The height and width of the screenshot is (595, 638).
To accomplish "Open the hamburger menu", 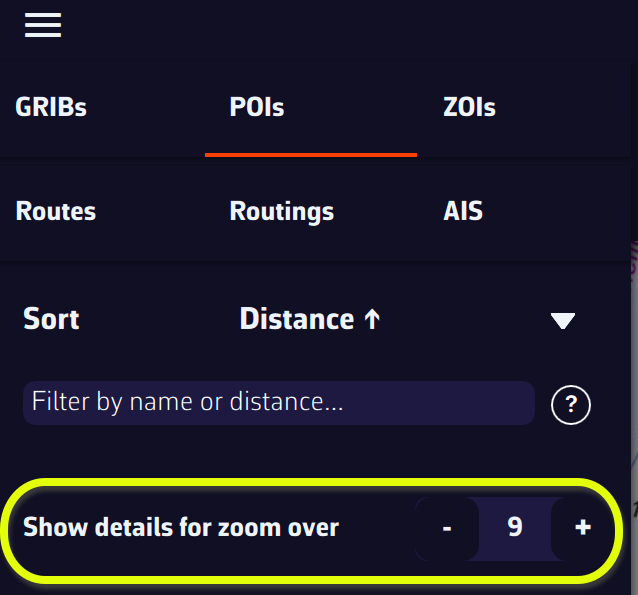I will coord(43,25).
